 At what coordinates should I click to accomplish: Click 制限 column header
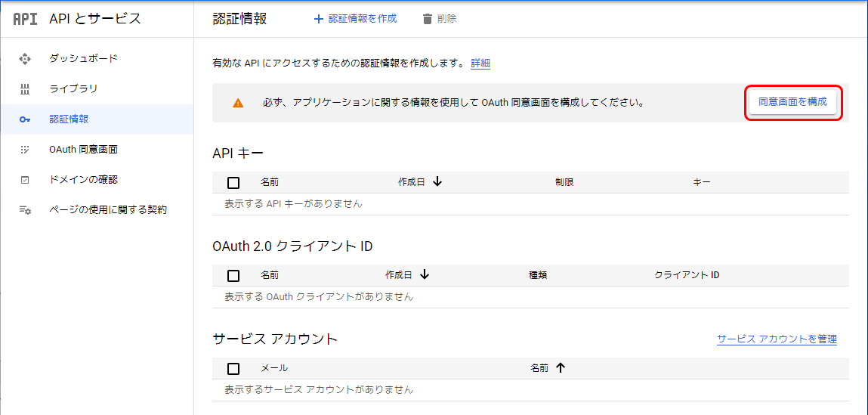pyautogui.click(x=564, y=181)
